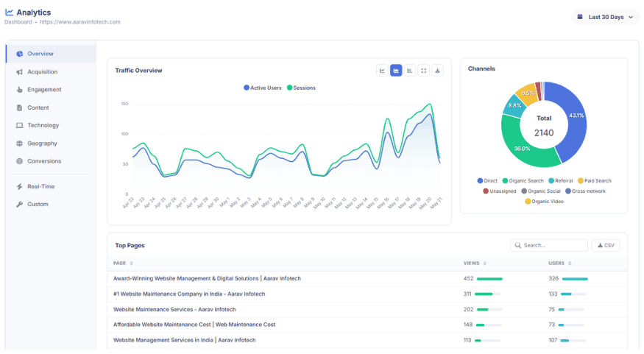Toggle the Cross-network channel in the legend
Viewport: 644px width, 354px height.
[585, 191]
